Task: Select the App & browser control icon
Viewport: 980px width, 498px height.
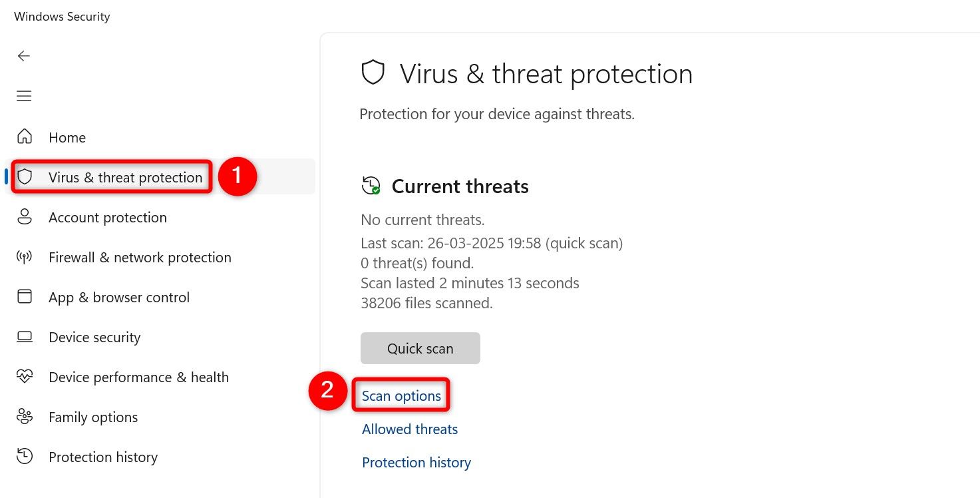Action: [24, 297]
